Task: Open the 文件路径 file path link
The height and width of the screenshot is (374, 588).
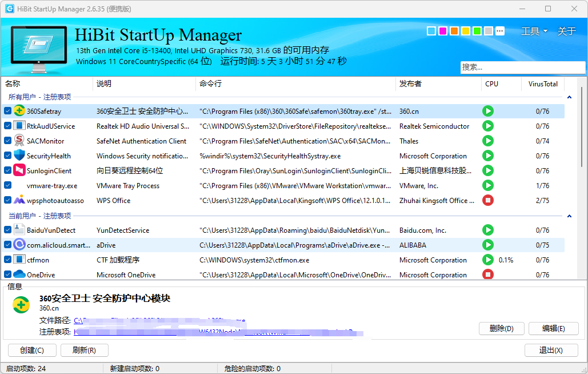Action: [x=159, y=321]
